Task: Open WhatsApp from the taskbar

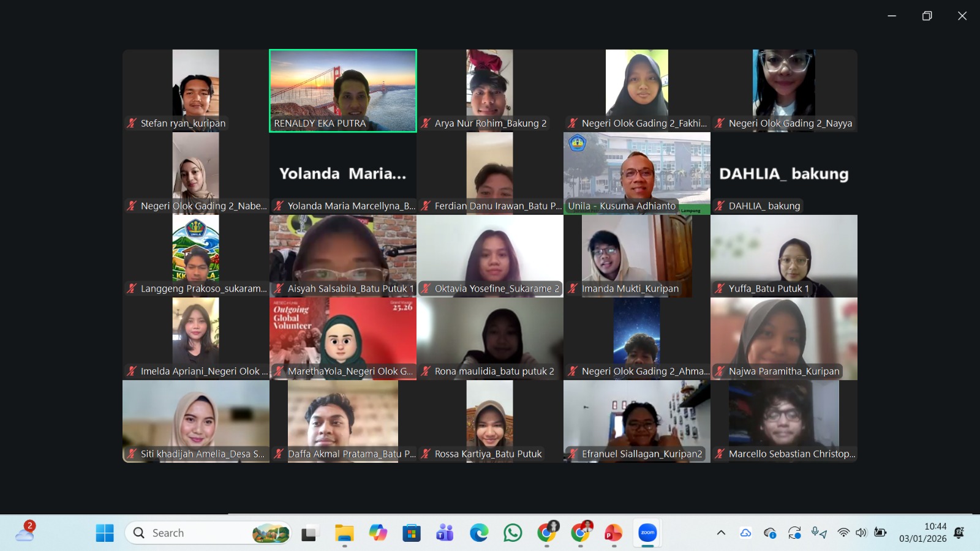Action: (513, 533)
